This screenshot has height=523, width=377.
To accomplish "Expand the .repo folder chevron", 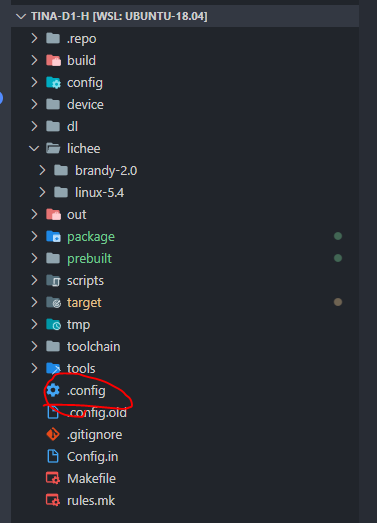I will [x=34, y=38].
